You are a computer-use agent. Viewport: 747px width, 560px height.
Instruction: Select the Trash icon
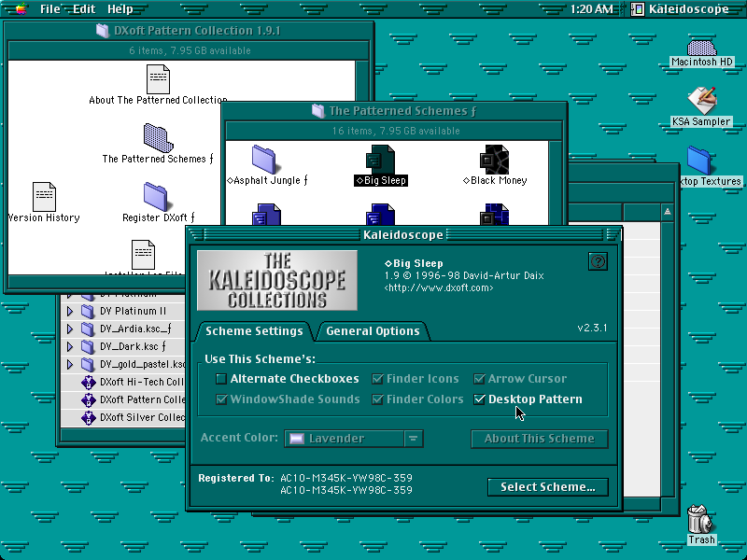pos(700,519)
